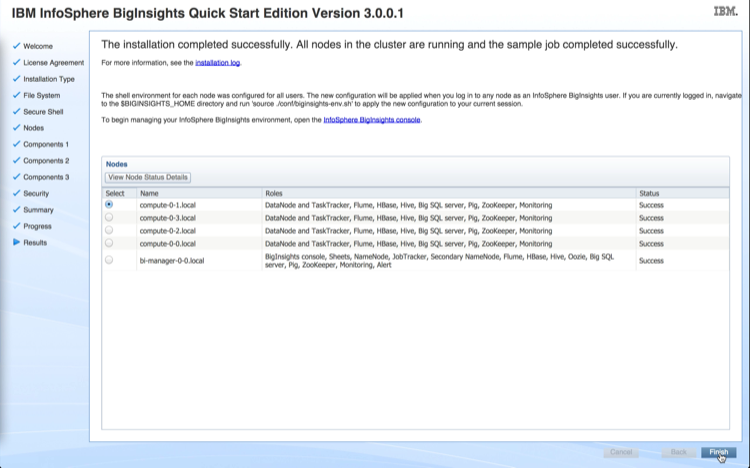This screenshot has width=750, height=468.
Task: Go to the Welcome step
Action: [x=38, y=46]
